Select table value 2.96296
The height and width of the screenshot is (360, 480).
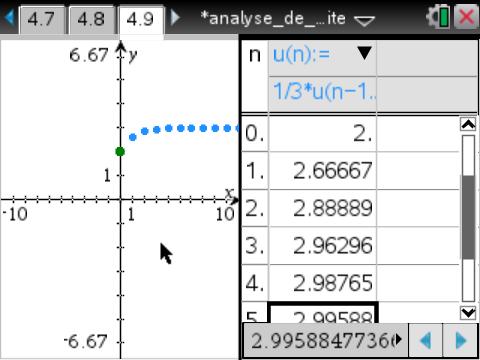click(x=322, y=246)
